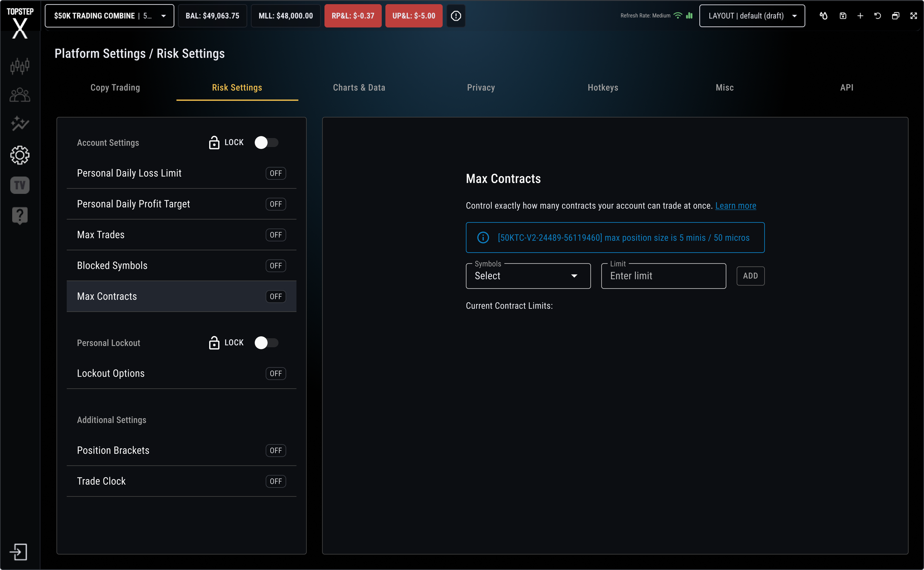Select the Personal Daily Loss Limit row
Viewport: 924px width, 570px height.
(181, 173)
